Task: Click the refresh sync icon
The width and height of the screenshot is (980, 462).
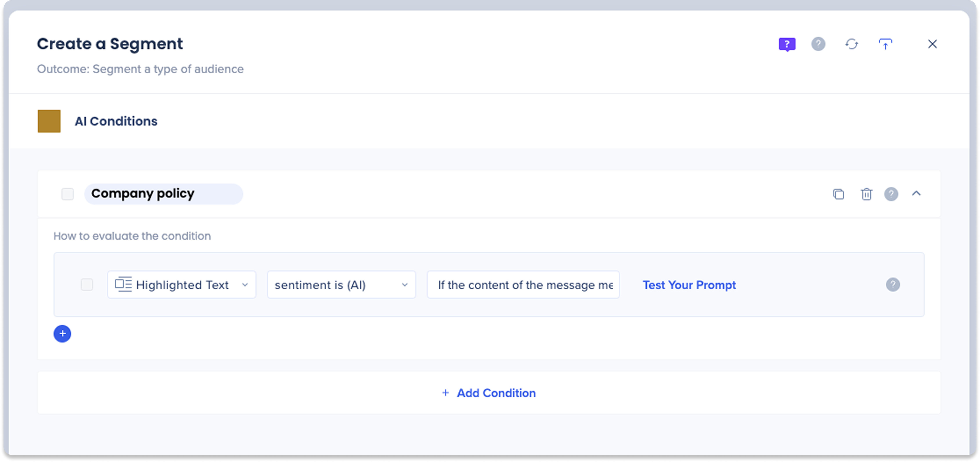Action: point(851,44)
